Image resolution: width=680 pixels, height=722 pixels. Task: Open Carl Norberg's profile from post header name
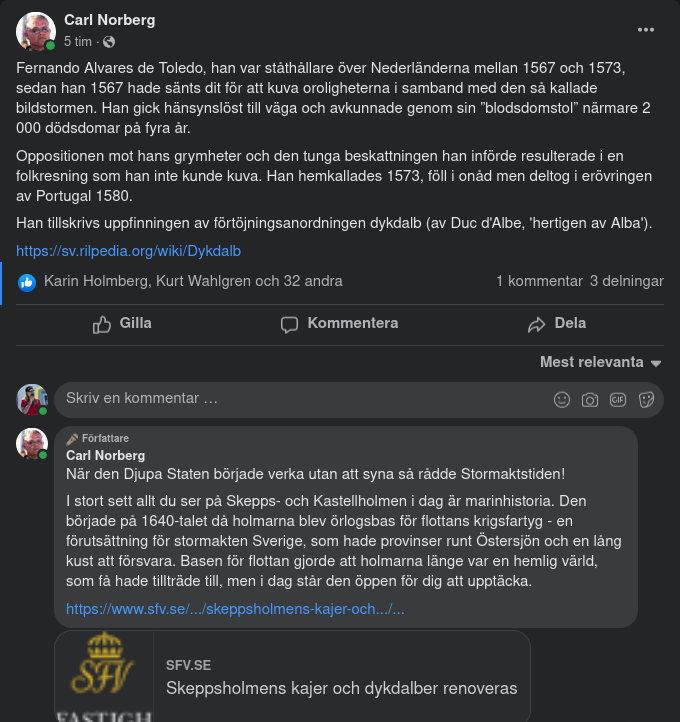click(109, 20)
